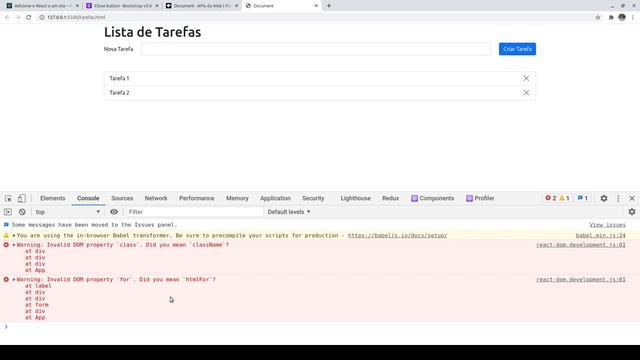Screen dimensions: 640x360
Task: Open the Performance tab
Action: pyautogui.click(x=196, y=198)
